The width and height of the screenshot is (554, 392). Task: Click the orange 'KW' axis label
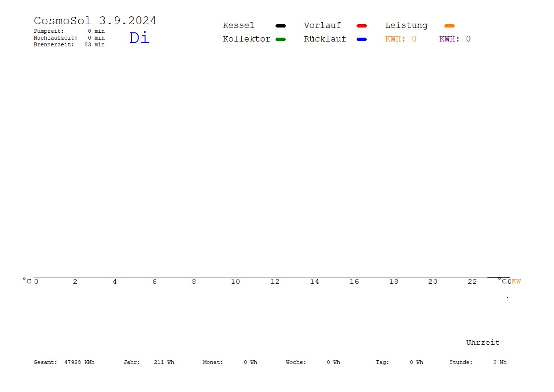(516, 281)
